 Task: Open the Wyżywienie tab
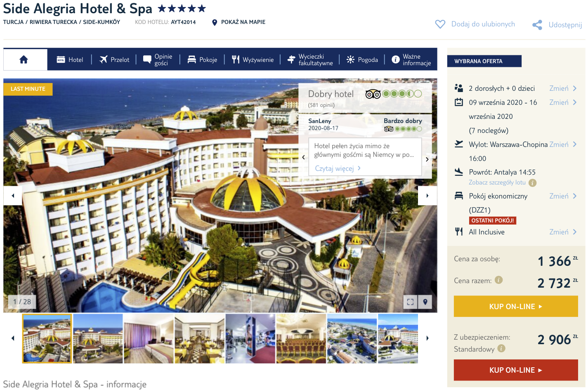253,60
